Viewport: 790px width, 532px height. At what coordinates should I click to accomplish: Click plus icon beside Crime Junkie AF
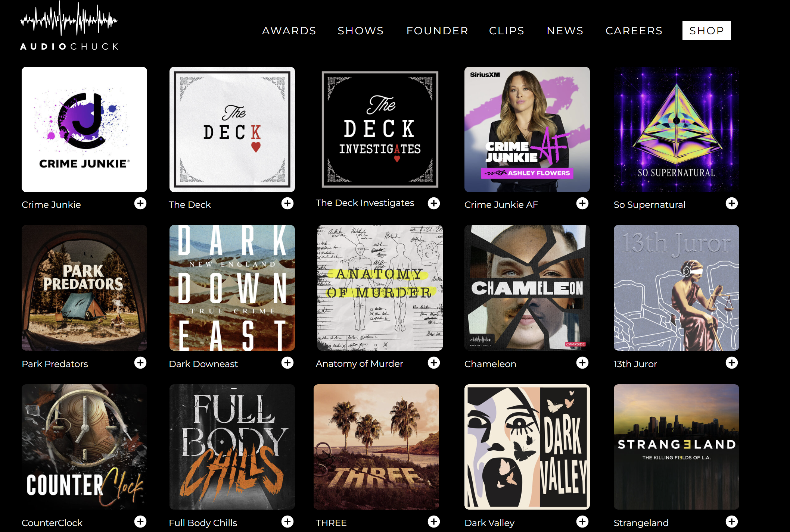point(582,203)
